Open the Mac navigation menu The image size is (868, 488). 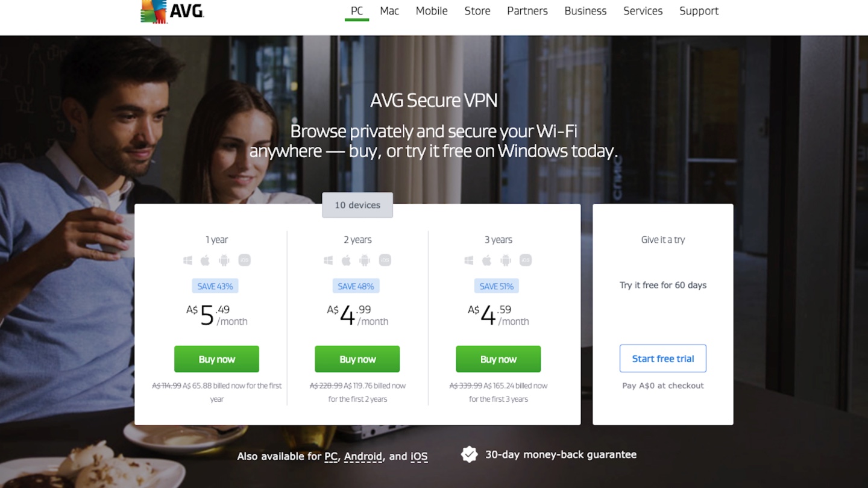pos(389,11)
